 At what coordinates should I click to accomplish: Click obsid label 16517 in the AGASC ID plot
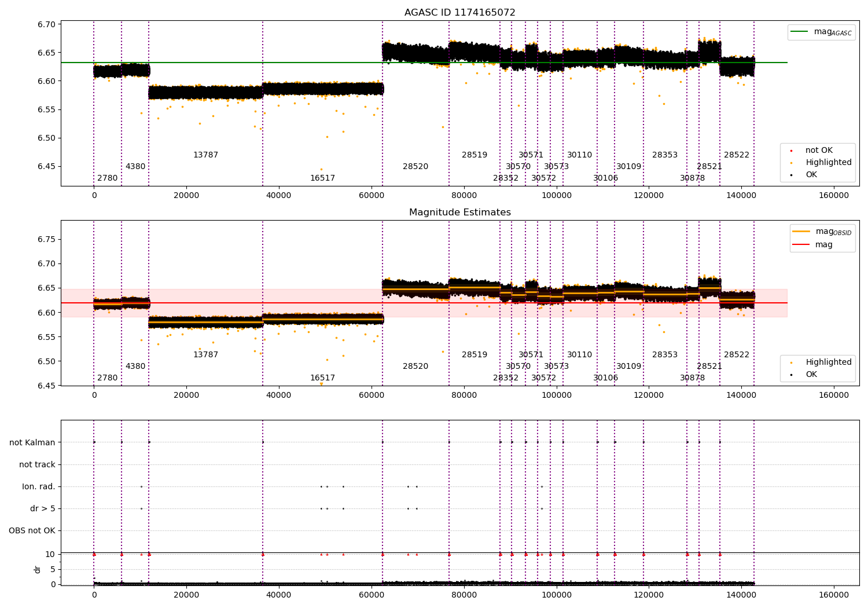pos(322,178)
